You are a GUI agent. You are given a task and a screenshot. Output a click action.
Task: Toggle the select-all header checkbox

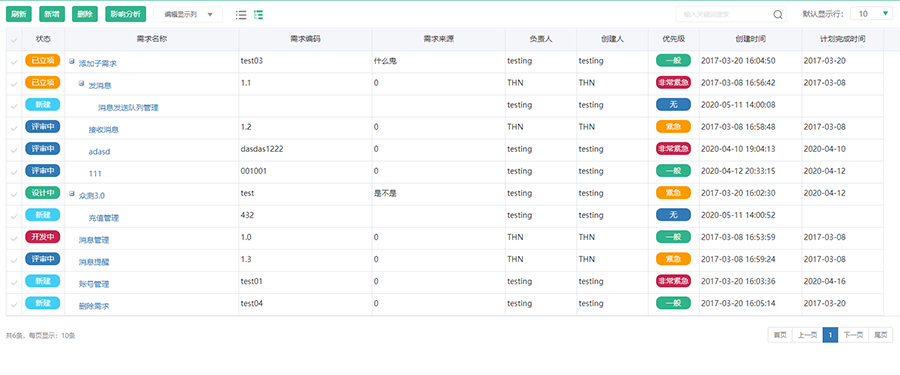(14, 40)
